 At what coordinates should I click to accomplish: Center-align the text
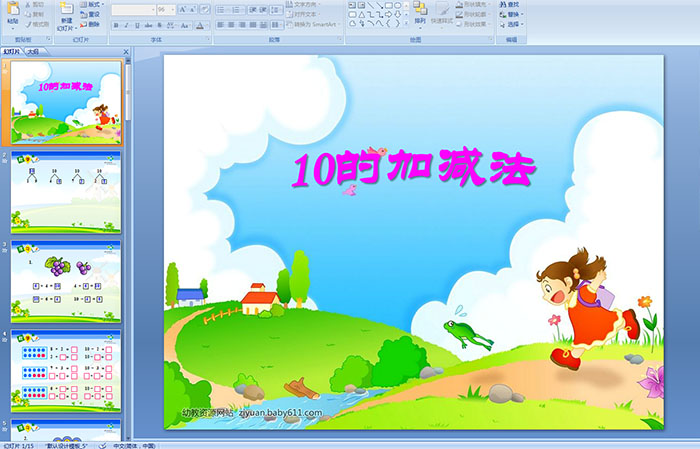[231, 25]
